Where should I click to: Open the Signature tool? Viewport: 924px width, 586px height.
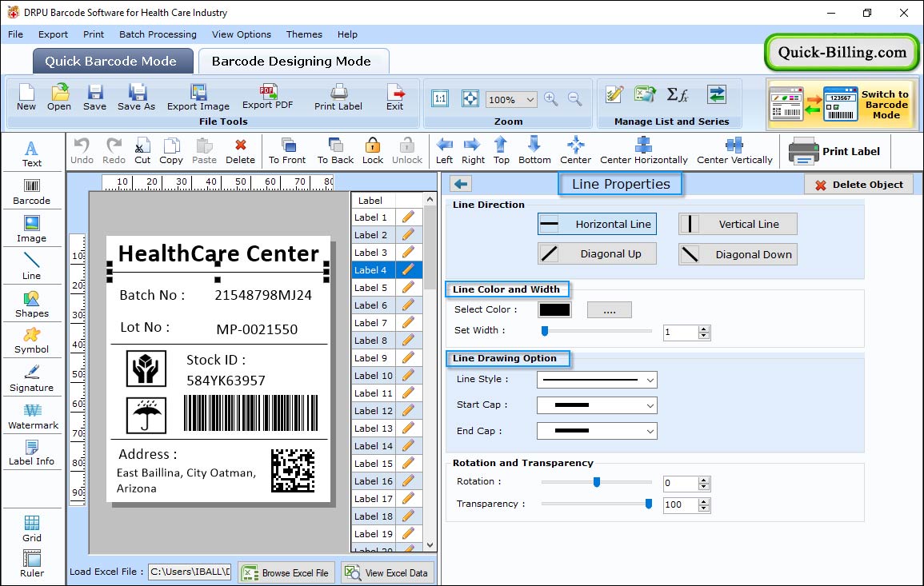click(x=32, y=379)
